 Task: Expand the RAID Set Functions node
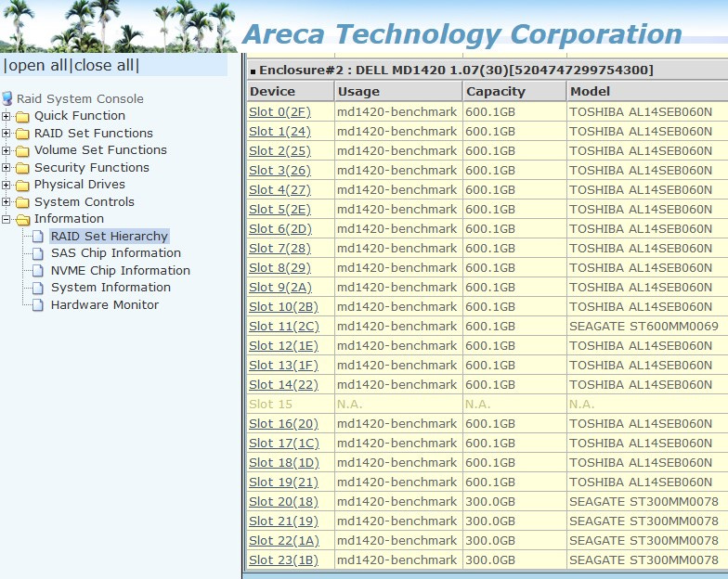[x=6, y=134]
